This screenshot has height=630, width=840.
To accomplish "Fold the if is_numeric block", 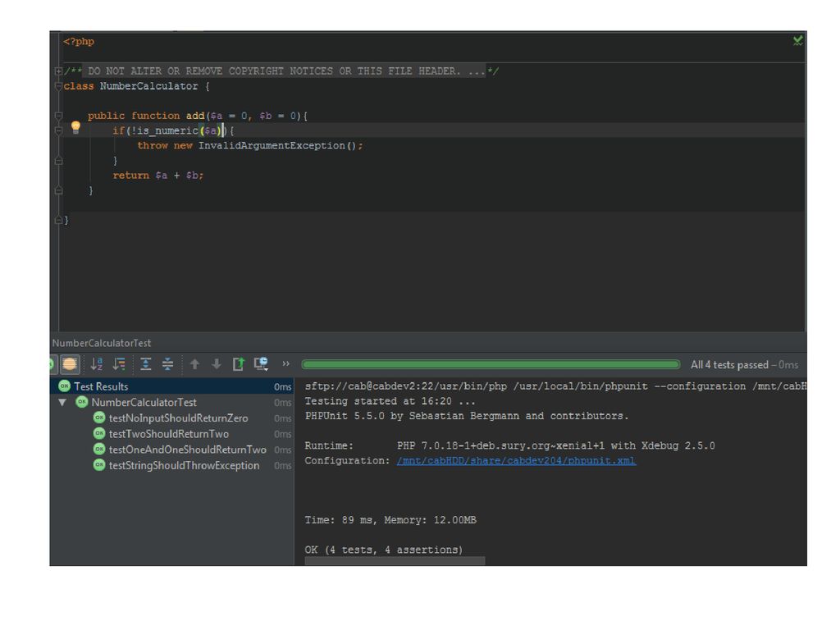I will point(58,130).
